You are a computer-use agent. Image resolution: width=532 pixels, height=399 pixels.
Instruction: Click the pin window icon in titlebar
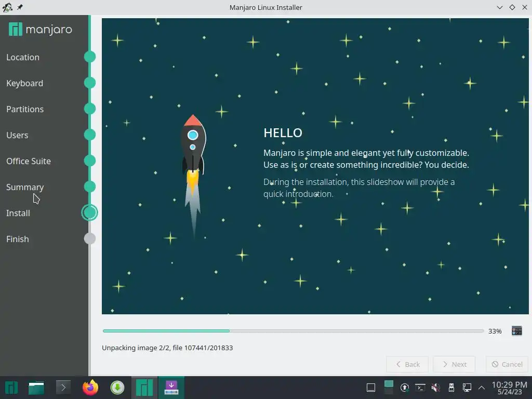click(20, 7)
